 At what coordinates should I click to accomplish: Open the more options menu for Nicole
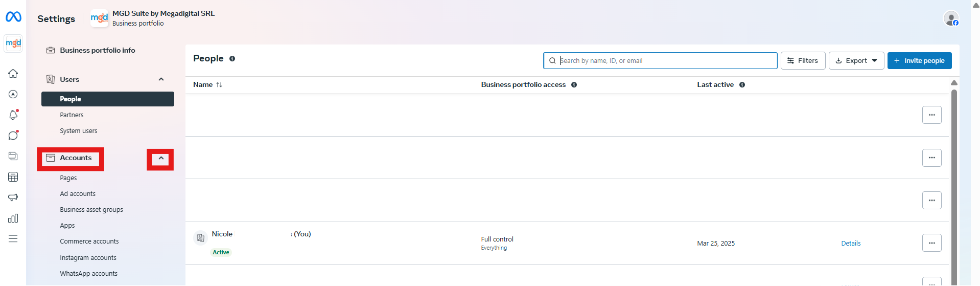(x=931, y=243)
